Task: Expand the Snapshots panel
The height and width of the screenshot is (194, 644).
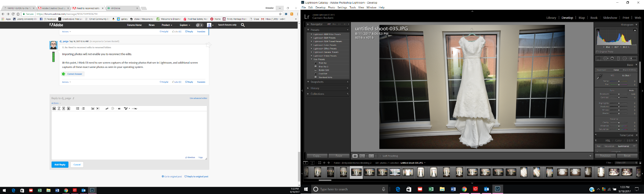Action: (308, 82)
